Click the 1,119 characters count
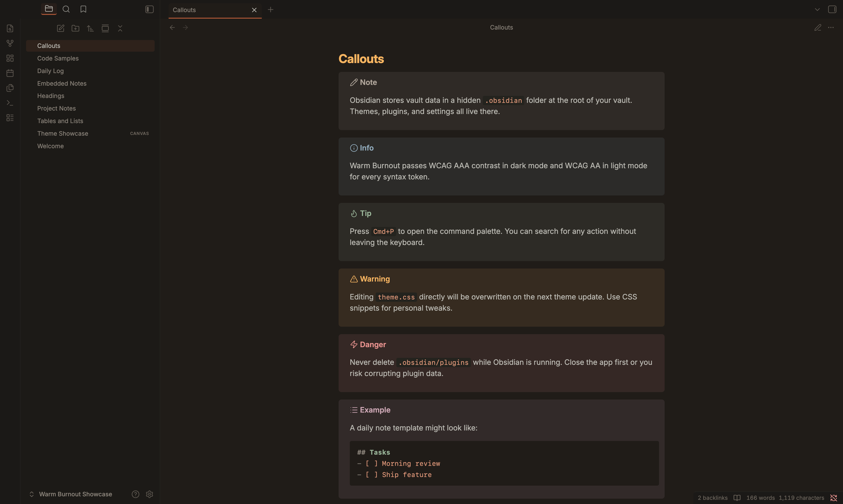The width and height of the screenshot is (843, 504). pos(801,498)
